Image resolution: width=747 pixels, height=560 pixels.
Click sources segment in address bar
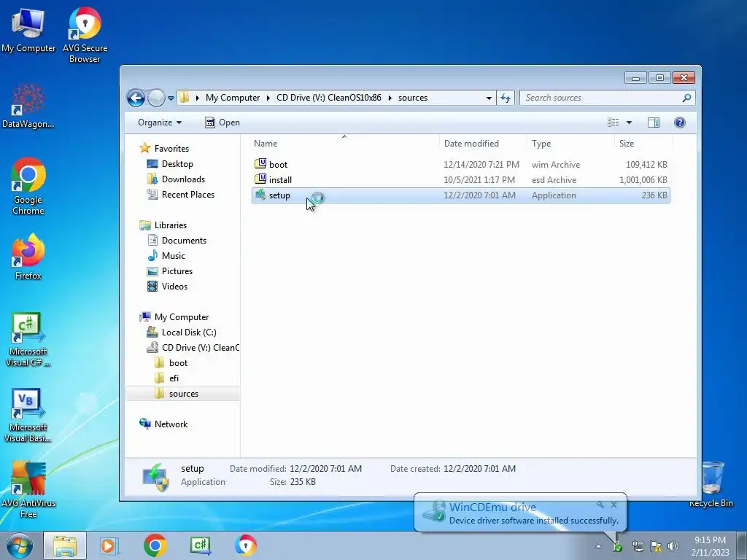coord(413,98)
